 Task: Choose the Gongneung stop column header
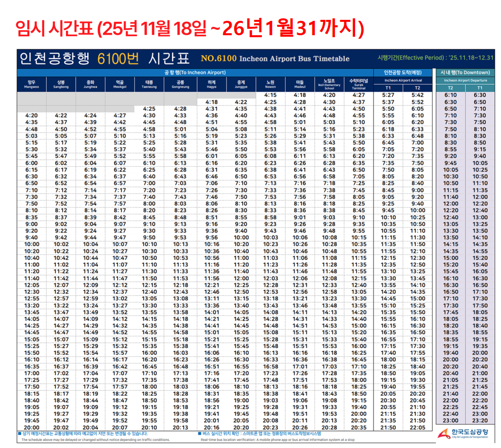pyautogui.click(x=180, y=84)
